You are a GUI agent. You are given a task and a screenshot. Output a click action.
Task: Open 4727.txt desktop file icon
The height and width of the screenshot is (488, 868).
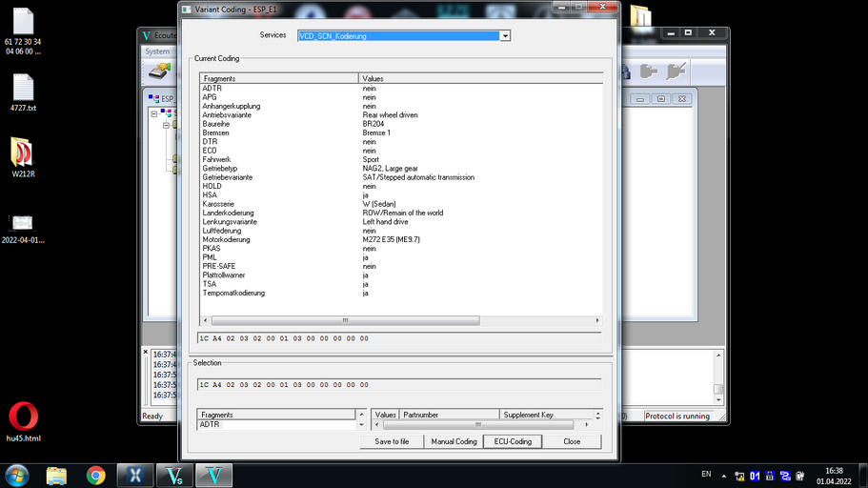pyautogui.click(x=23, y=93)
